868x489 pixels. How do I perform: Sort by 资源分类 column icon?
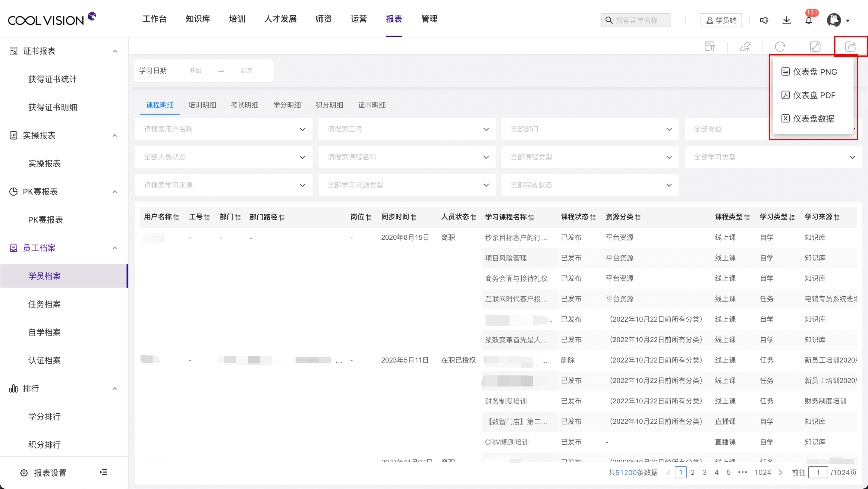(x=638, y=217)
